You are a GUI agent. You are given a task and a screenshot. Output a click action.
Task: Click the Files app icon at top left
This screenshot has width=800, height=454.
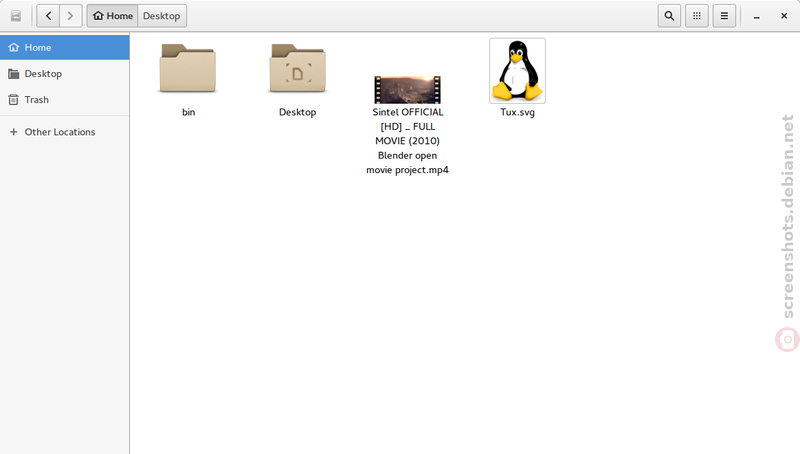(16, 16)
